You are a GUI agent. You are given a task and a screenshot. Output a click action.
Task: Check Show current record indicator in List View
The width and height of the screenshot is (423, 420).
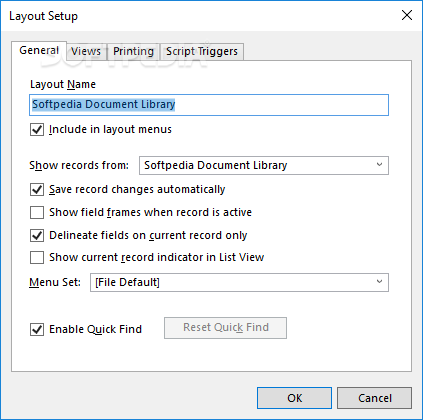coord(37,257)
